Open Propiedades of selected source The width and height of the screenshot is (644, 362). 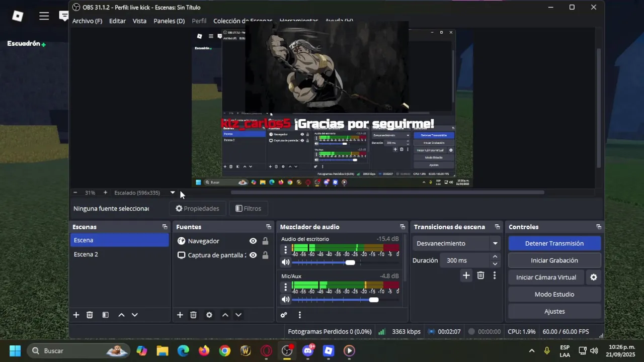click(197, 208)
